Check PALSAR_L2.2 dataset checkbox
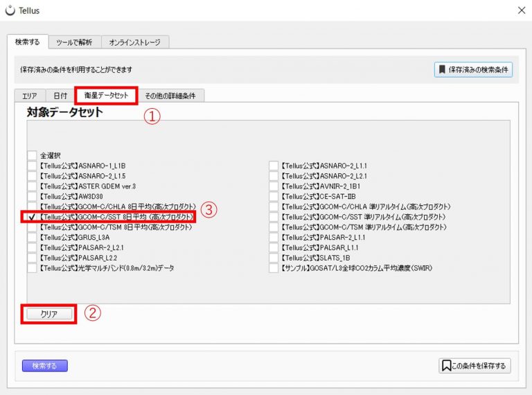Viewport: 532px width, 395px height. [x=33, y=258]
